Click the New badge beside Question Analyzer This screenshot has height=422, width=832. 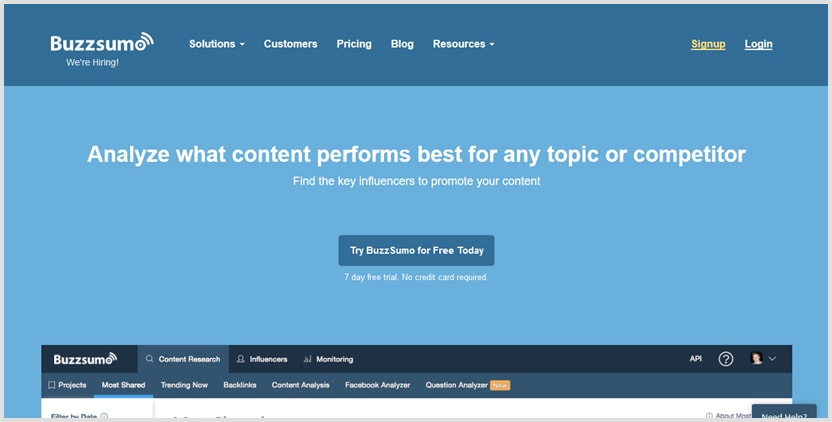[x=500, y=385]
